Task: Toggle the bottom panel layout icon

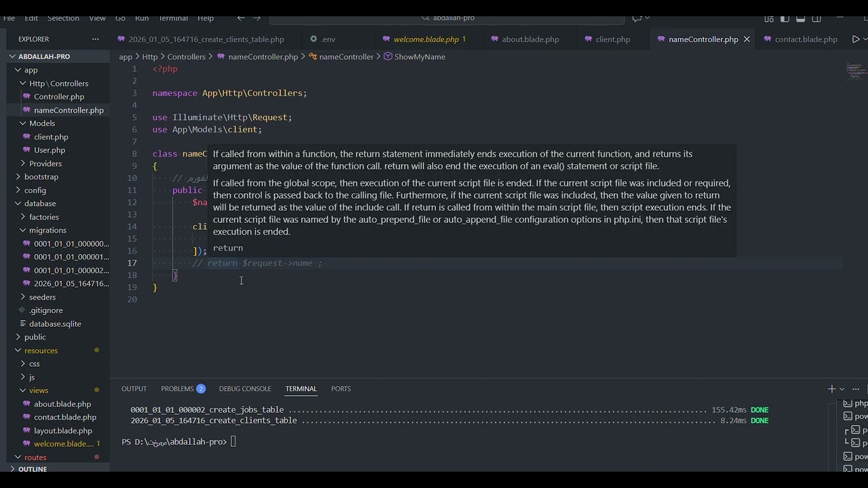Action: [801, 18]
